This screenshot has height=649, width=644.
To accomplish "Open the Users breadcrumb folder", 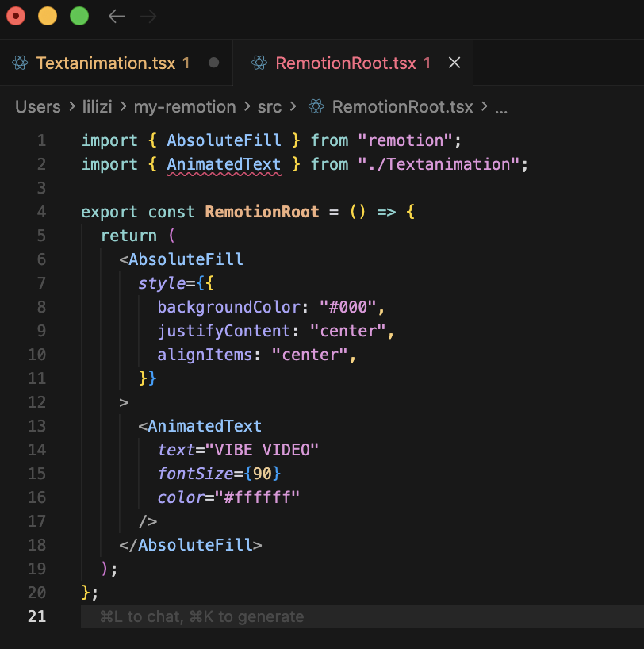I will [x=37, y=107].
